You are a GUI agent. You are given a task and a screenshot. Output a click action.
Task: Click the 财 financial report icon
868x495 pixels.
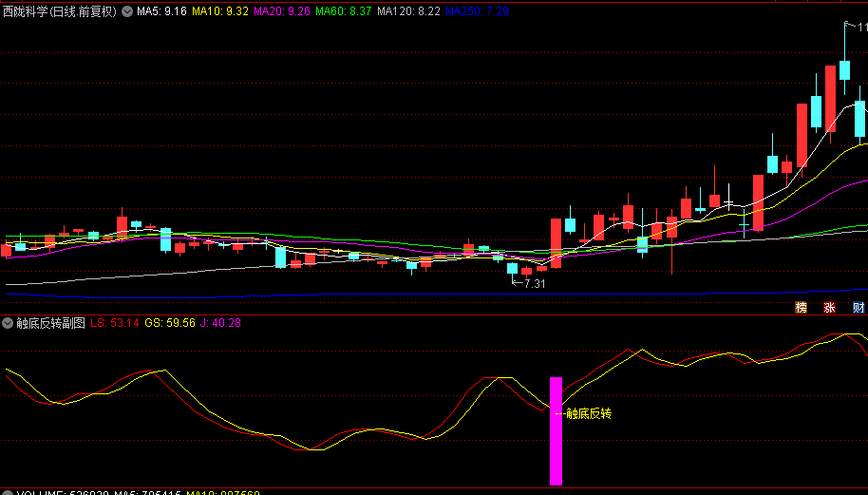click(x=859, y=307)
